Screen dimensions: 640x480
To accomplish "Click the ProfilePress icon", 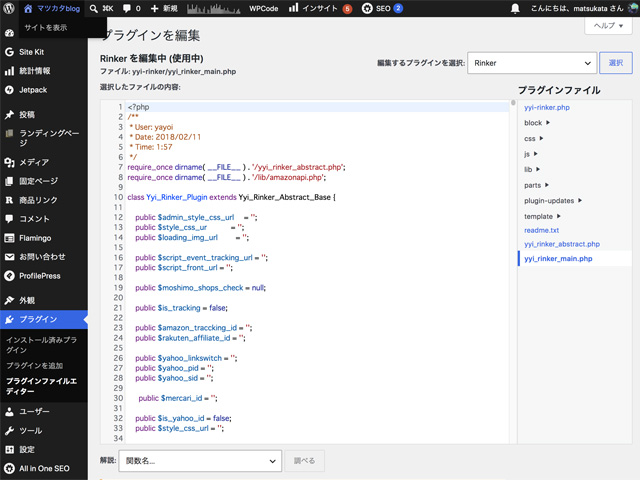I will (9, 276).
